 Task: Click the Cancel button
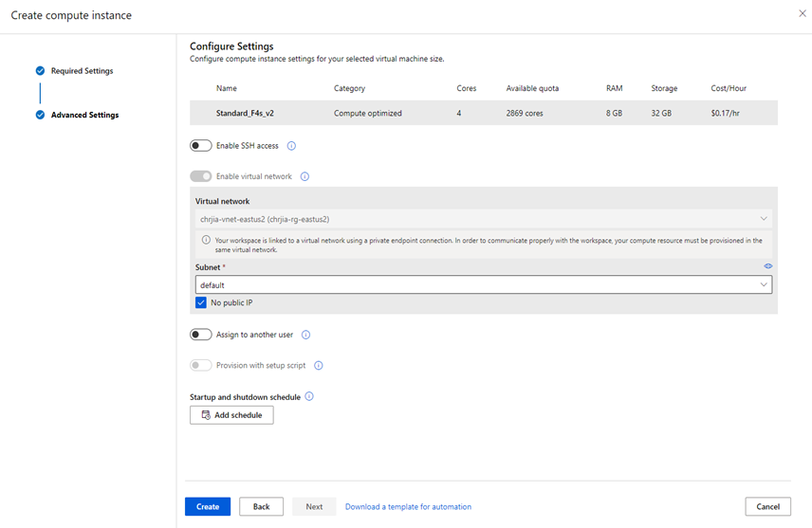click(768, 507)
